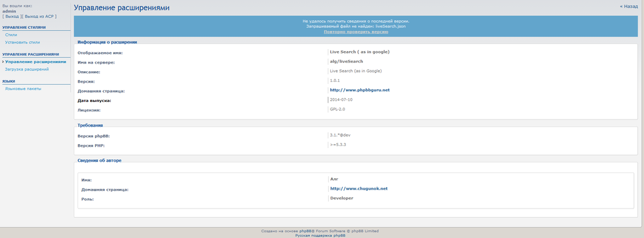Open the http://www.chugunok.net author link
Image resolution: width=644 pixels, height=238 pixels.
click(359, 189)
